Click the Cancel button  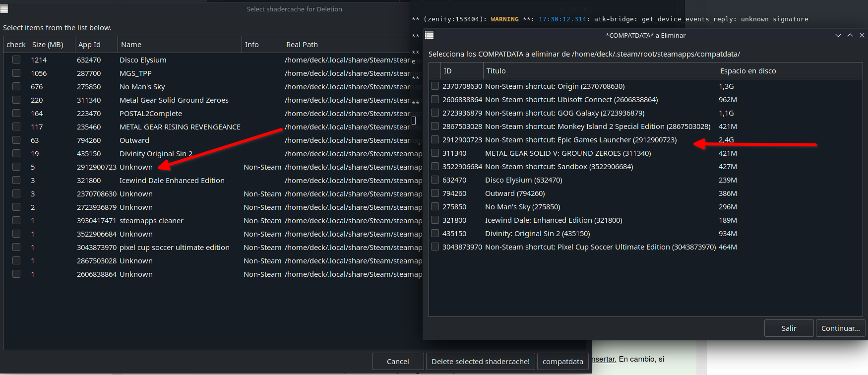[x=398, y=362]
